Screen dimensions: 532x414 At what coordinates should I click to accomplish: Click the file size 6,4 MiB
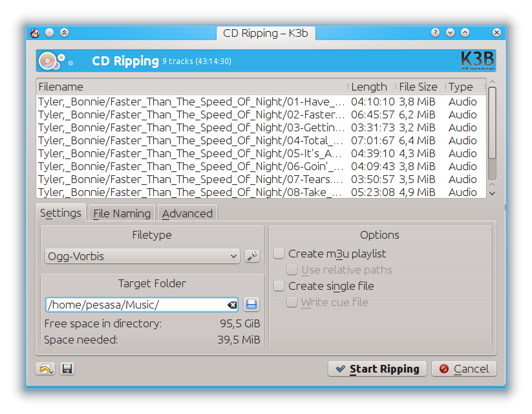417,140
